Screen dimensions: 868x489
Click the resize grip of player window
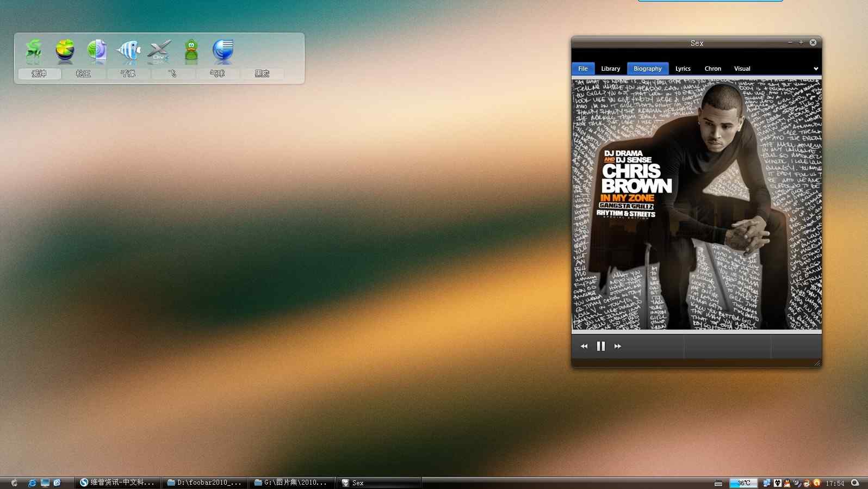pos(817,363)
